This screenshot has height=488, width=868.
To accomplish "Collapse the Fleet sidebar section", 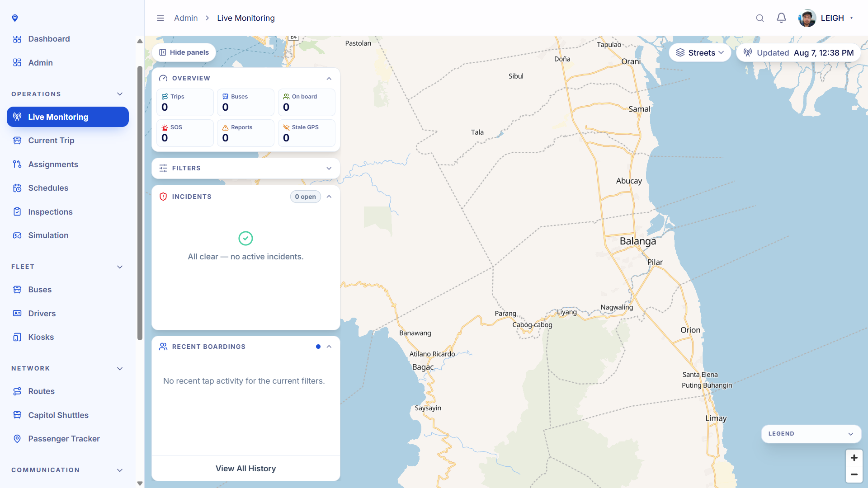I will [120, 267].
